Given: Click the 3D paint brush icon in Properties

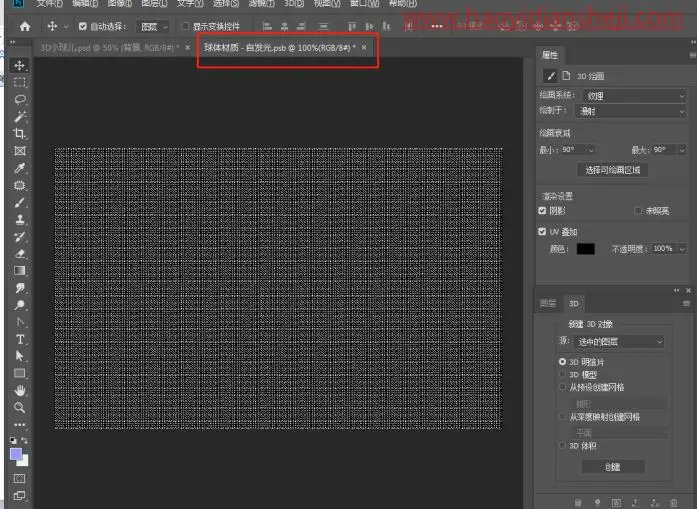Looking at the screenshot, I should tap(550, 76).
